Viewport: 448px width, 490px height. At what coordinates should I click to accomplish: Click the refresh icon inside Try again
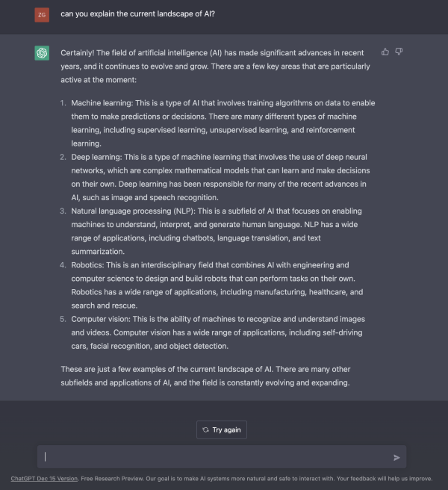click(205, 429)
